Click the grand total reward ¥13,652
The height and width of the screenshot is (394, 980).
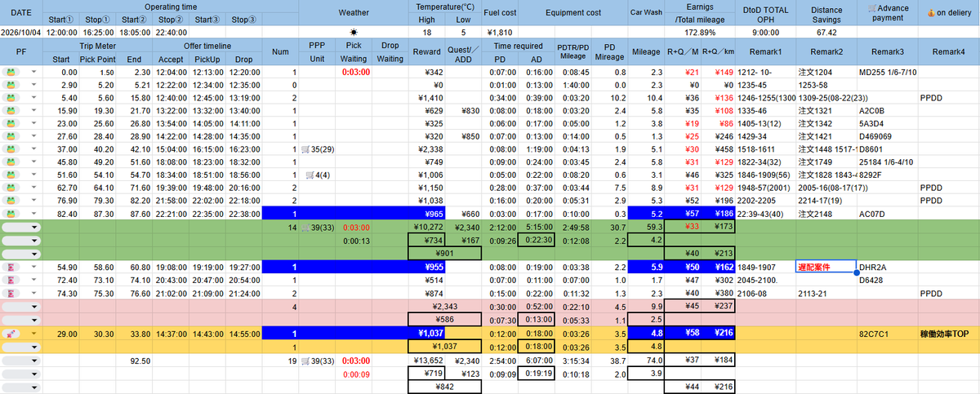tap(427, 360)
